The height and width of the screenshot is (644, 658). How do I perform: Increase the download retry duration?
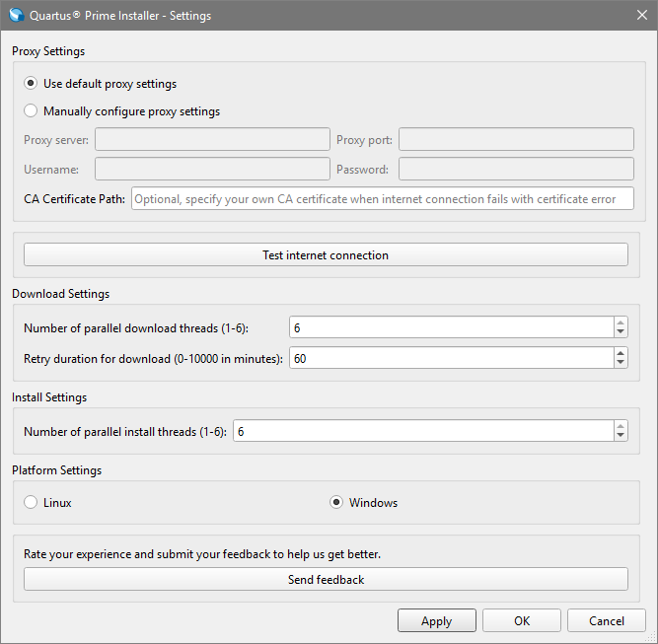(x=621, y=353)
